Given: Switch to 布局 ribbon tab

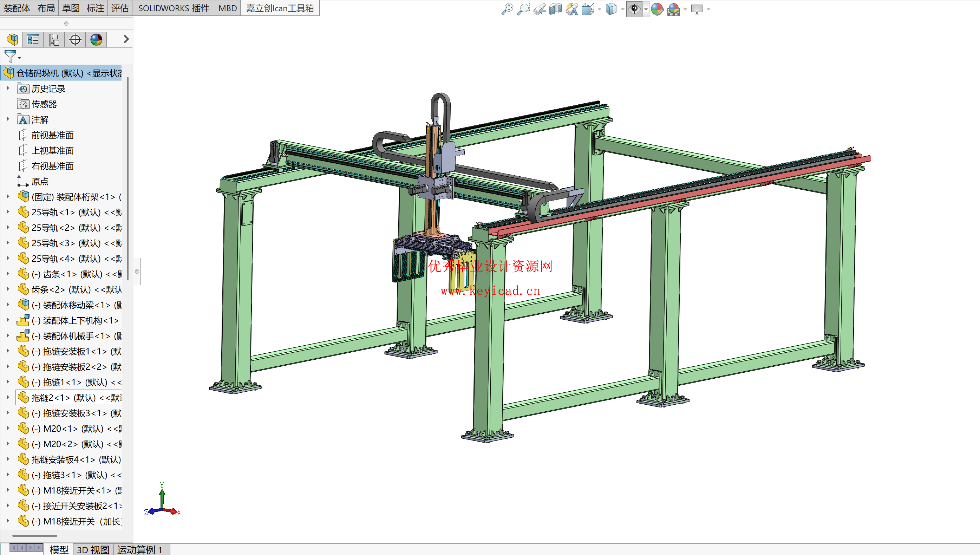Looking at the screenshot, I should tap(46, 8).
